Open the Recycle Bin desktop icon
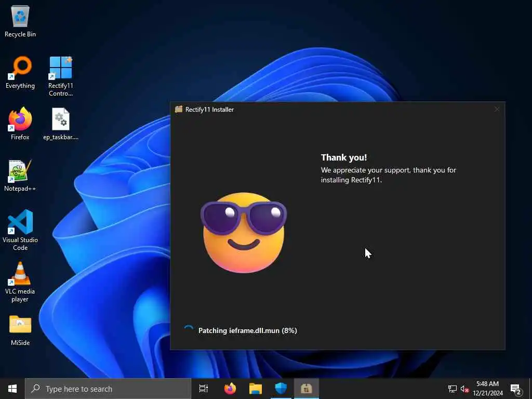Viewport: 532px width, 399px height. [x=20, y=21]
